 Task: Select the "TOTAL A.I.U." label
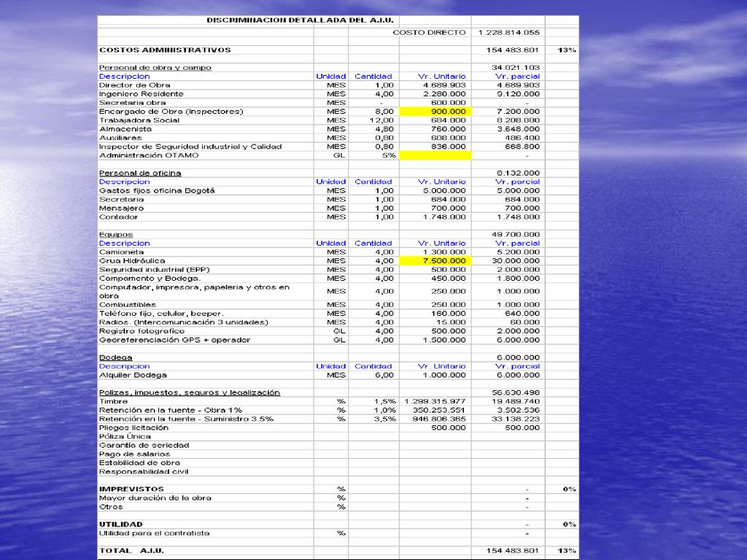131,551
